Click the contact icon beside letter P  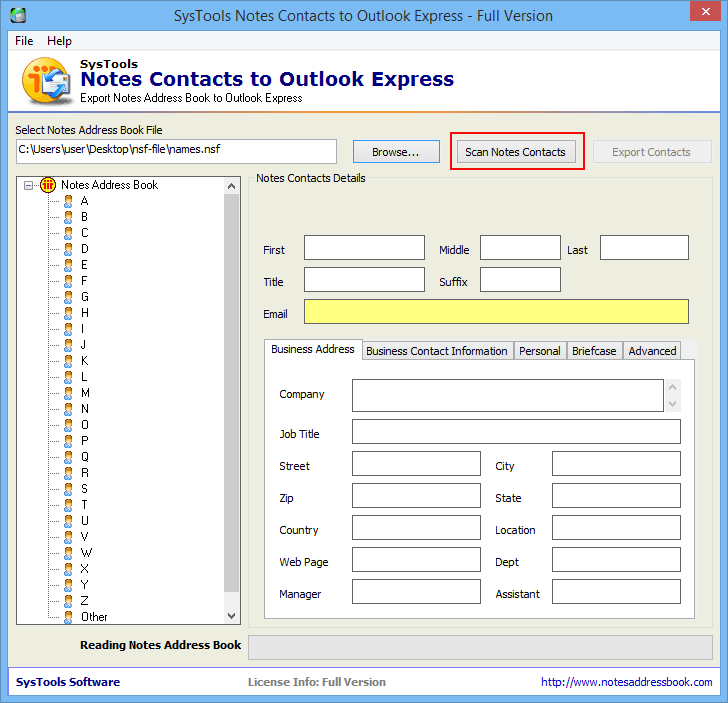coord(68,441)
